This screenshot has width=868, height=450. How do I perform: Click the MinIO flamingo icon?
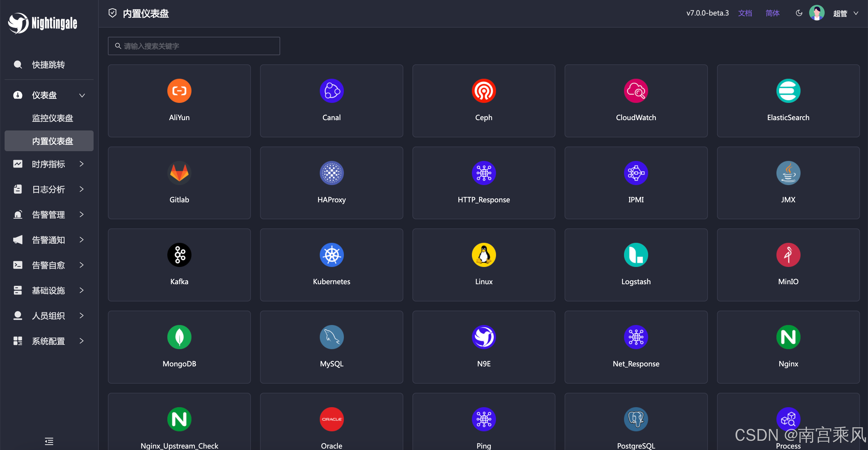(x=788, y=255)
